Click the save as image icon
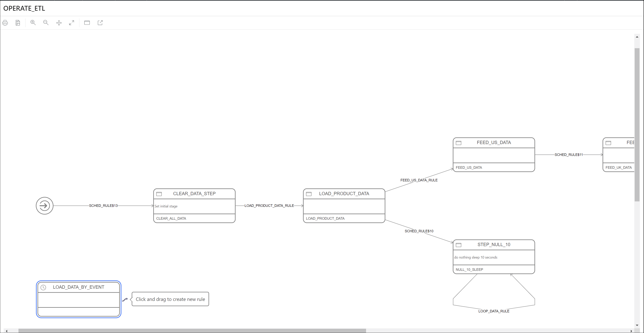Screen dimensions: 644x333 (18, 23)
